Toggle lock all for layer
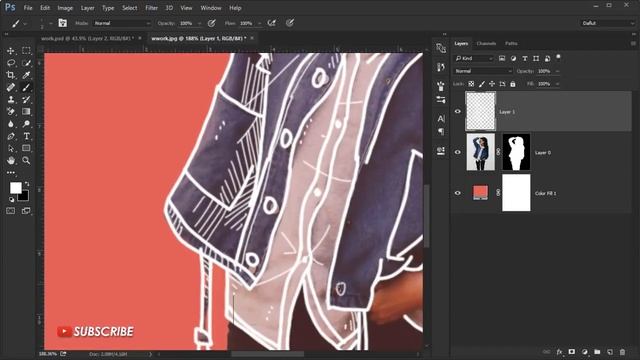The image size is (640, 360). click(x=513, y=84)
